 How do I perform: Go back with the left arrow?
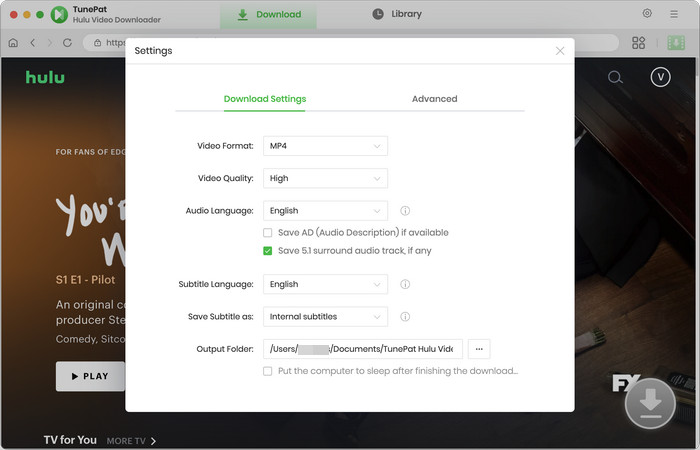coord(33,43)
